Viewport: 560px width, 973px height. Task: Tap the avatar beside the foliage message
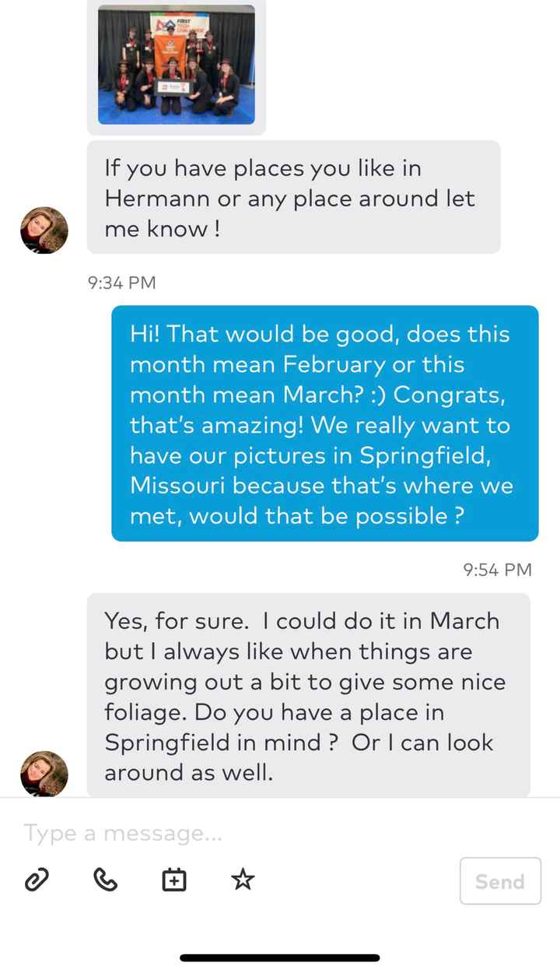pyautogui.click(x=44, y=774)
